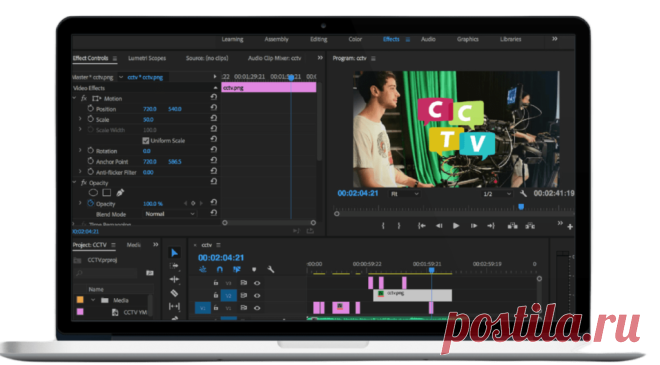Viewport: 660px width, 365px height.
Task: Toggle V2 track output eye
Action: (x=257, y=296)
